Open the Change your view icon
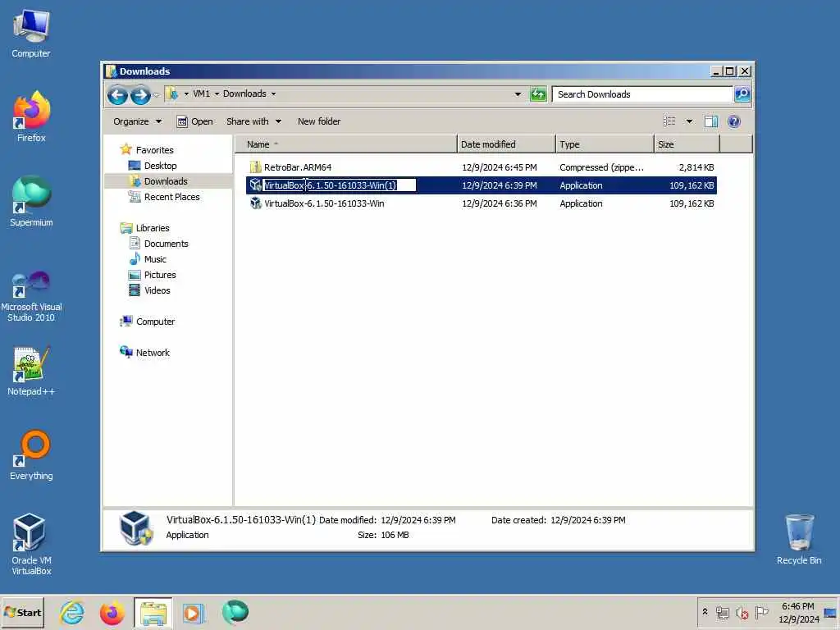840x630 pixels. (x=669, y=121)
